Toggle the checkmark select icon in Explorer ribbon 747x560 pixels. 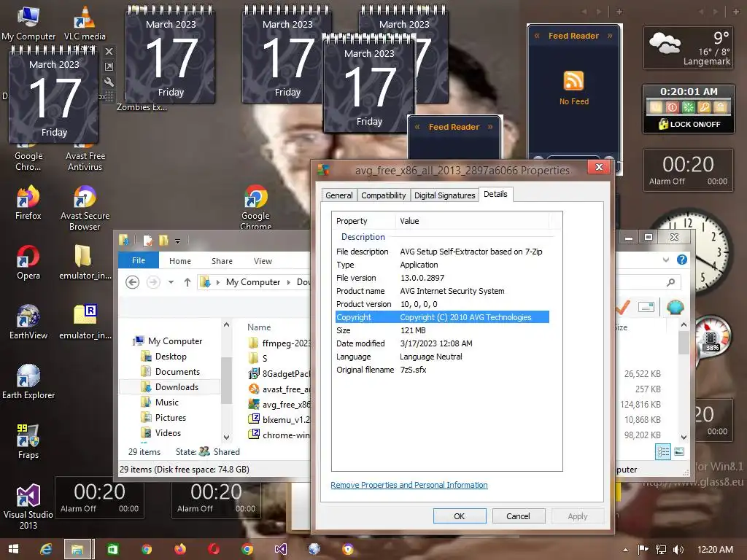pos(622,308)
